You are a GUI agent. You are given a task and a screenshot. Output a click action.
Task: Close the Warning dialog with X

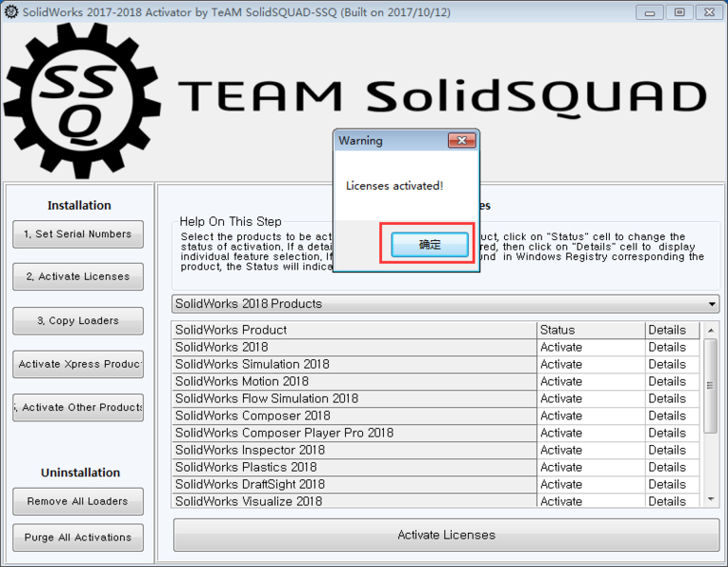(x=461, y=140)
